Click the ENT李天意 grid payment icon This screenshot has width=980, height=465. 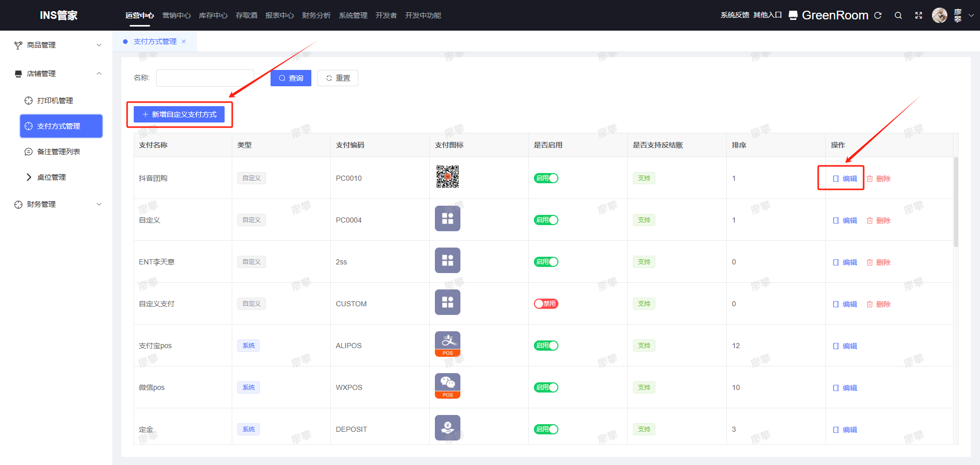[x=448, y=260]
